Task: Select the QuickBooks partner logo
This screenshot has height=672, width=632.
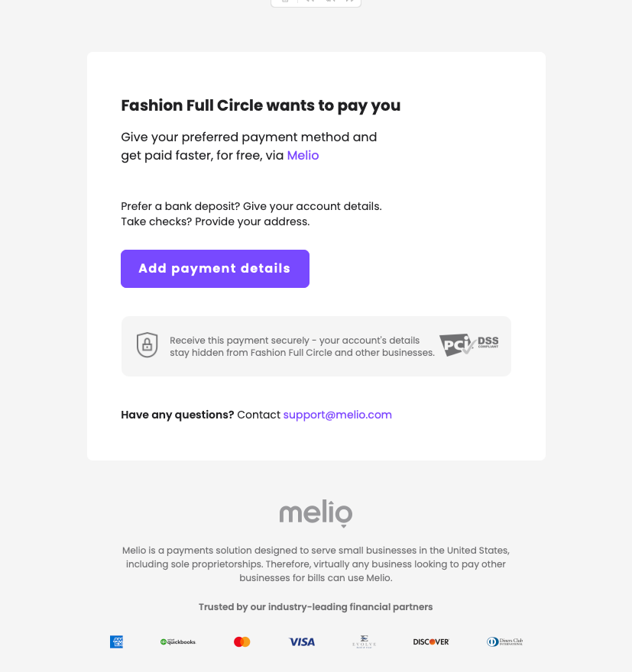Action: pyautogui.click(x=178, y=641)
